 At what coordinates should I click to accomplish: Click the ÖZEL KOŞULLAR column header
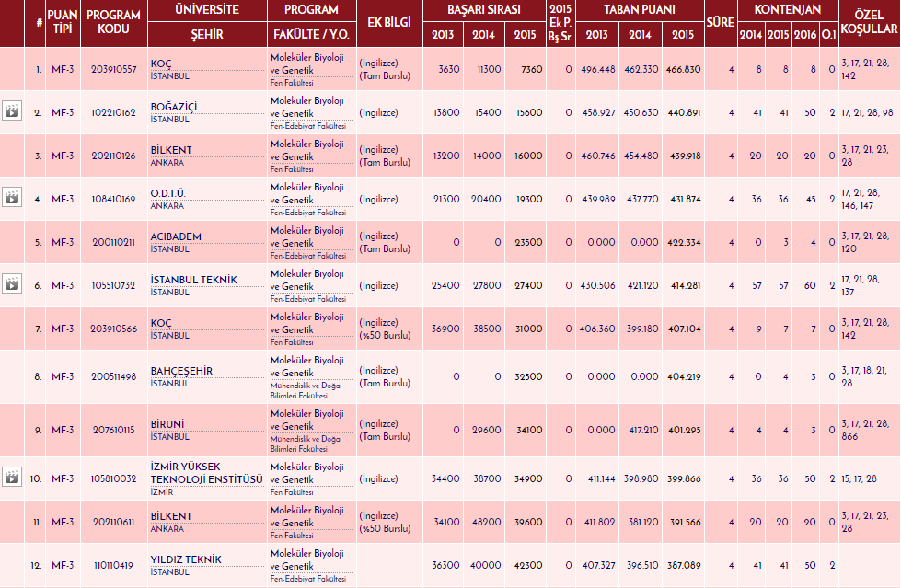coord(869,22)
